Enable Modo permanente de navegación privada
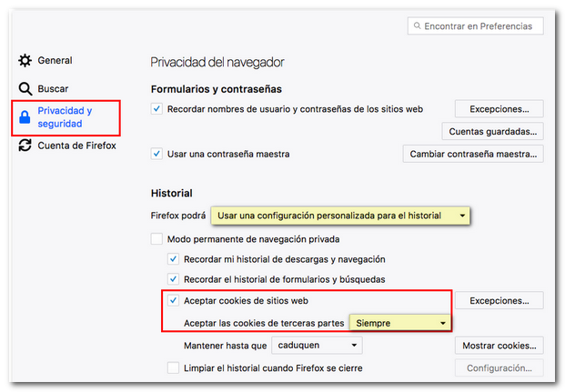This screenshot has width=565, height=392. (157, 239)
